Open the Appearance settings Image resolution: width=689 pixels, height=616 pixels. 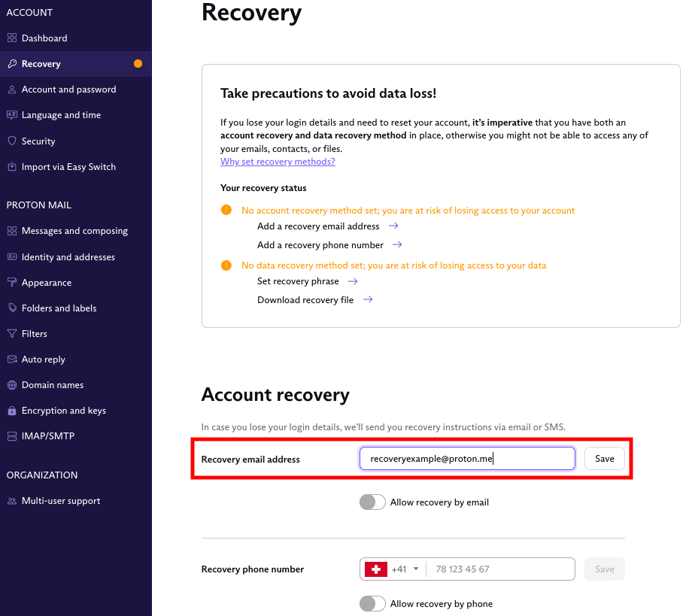(45, 282)
